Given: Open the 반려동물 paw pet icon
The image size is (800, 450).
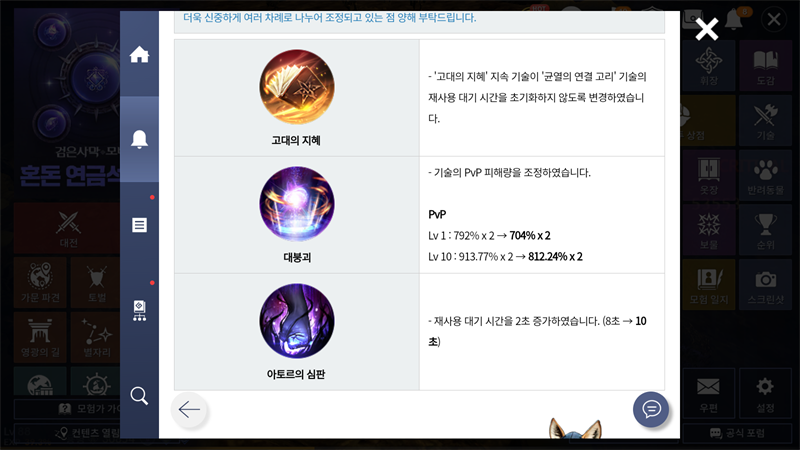Looking at the screenshot, I should 765,175.
